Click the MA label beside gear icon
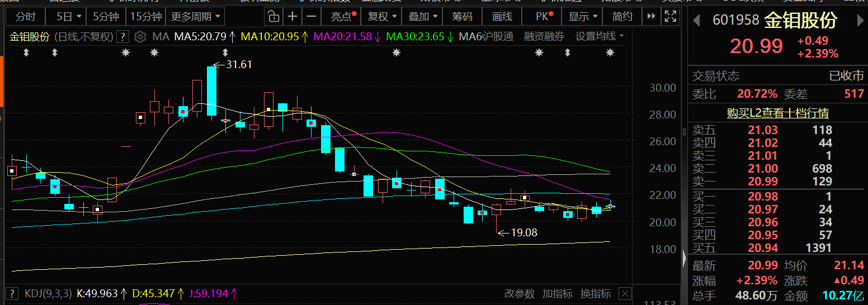The height and width of the screenshot is (305, 868). (161, 37)
